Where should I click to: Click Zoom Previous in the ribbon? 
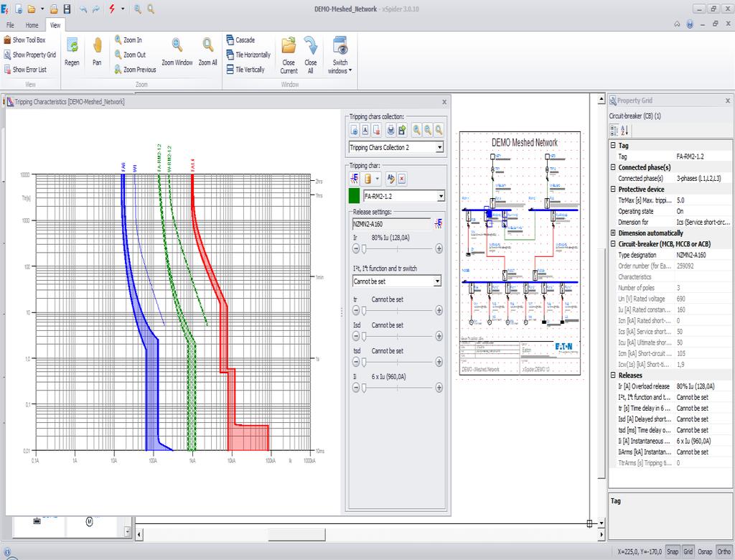tap(136, 70)
